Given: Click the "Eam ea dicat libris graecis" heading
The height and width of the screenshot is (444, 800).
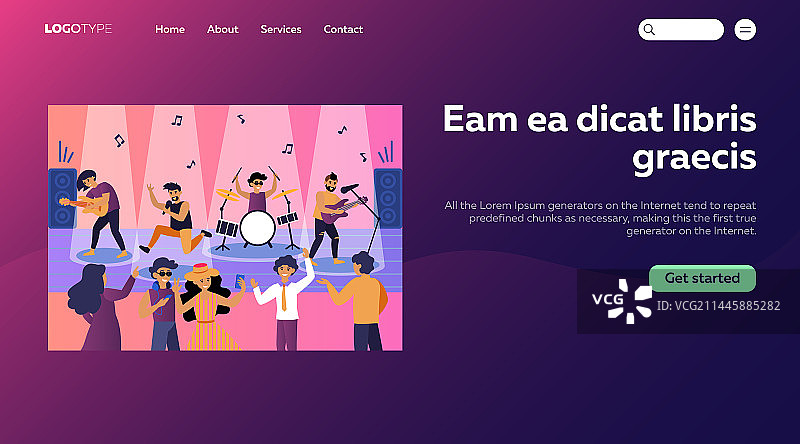Looking at the screenshot, I should (x=599, y=139).
